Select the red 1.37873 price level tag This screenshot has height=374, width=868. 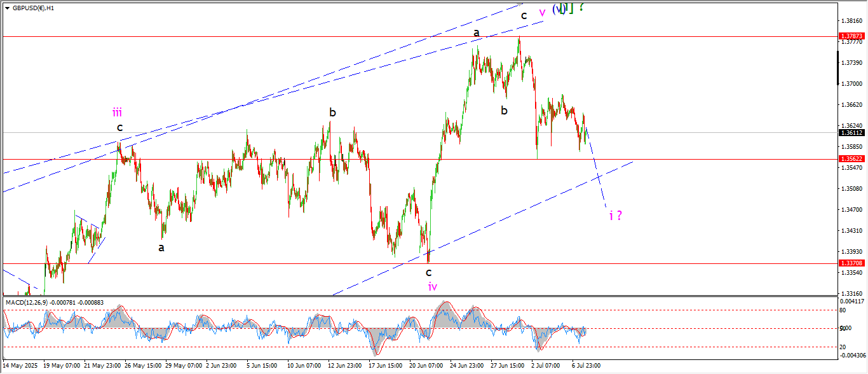(x=851, y=37)
